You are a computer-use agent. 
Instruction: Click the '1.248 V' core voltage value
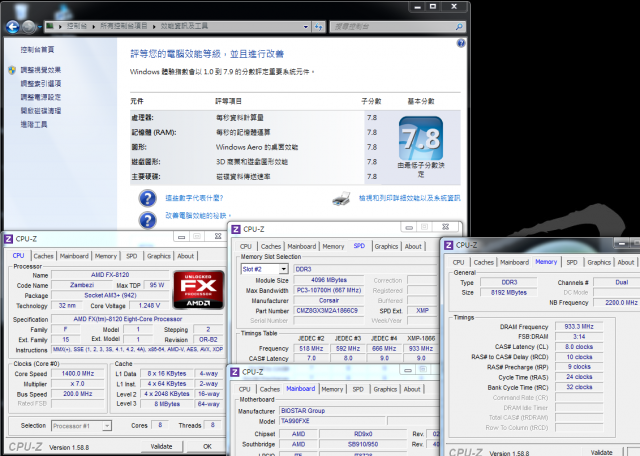pos(149,305)
